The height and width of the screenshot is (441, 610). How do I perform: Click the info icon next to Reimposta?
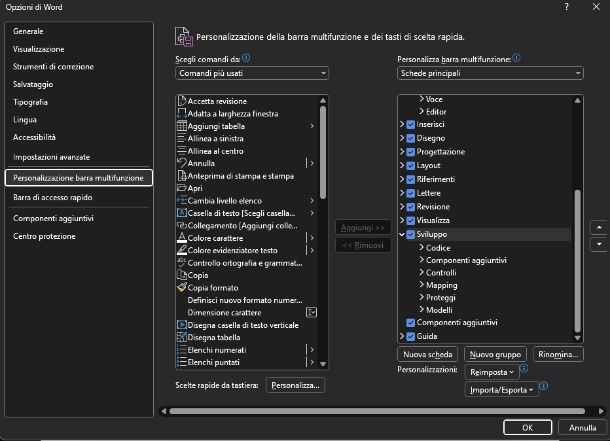click(x=524, y=368)
